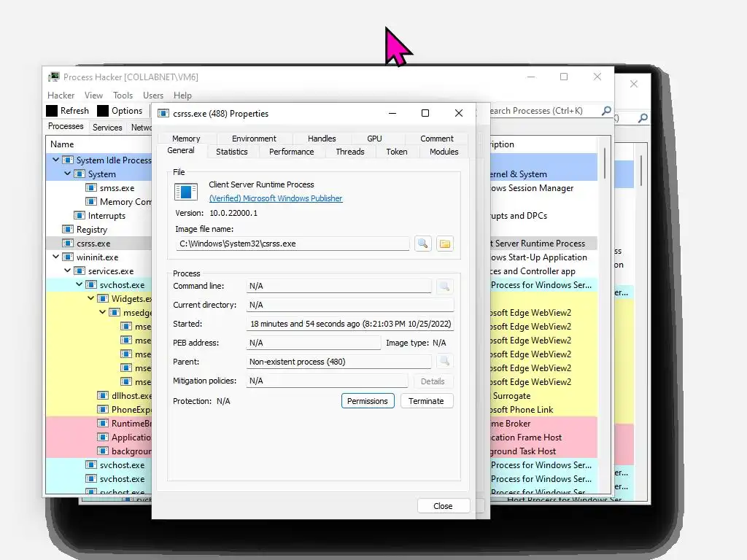Select 'Microsoft Phone Link' description text

pyautogui.click(x=522, y=410)
